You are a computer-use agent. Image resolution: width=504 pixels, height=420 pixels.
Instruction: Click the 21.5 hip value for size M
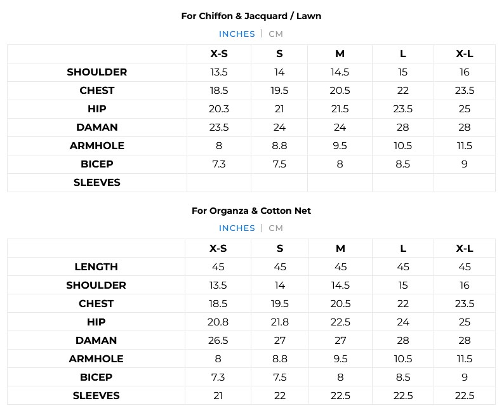(x=340, y=109)
